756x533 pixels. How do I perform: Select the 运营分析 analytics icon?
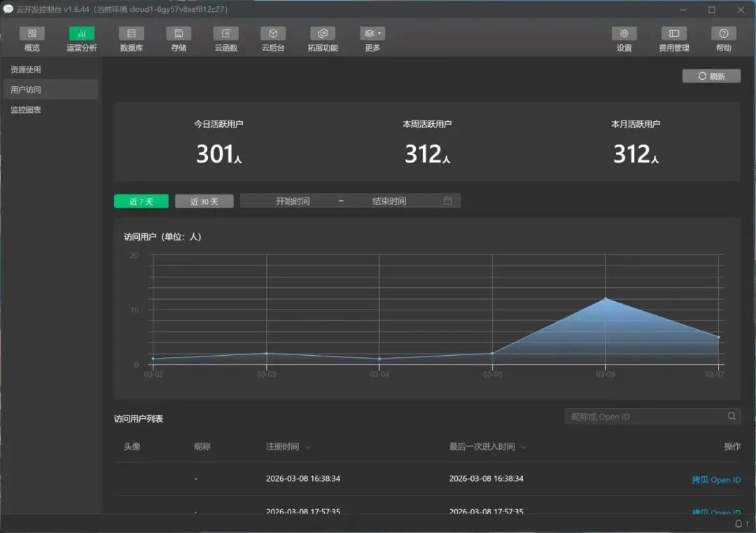pos(81,34)
